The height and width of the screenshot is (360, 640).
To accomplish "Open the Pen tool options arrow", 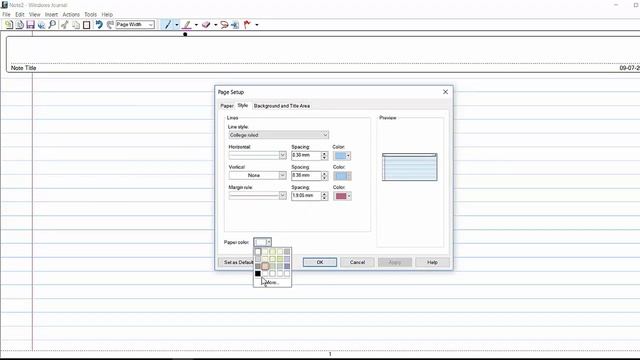I will tap(177, 25).
